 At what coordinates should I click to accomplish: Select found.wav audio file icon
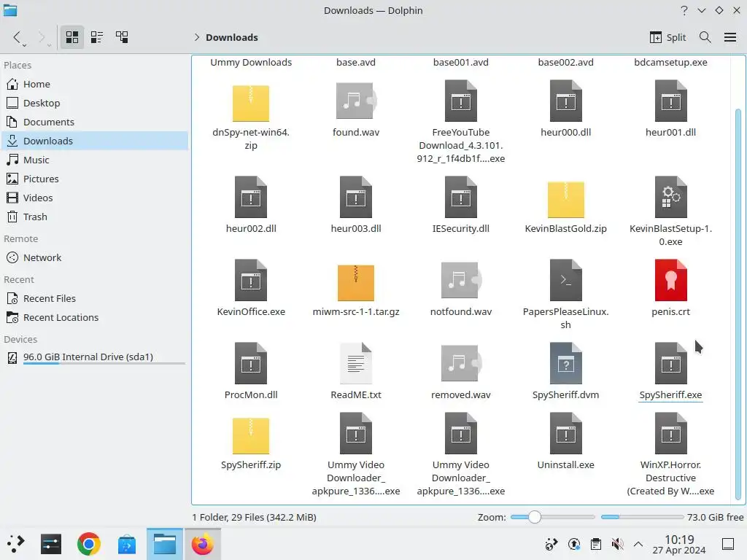pos(356,101)
